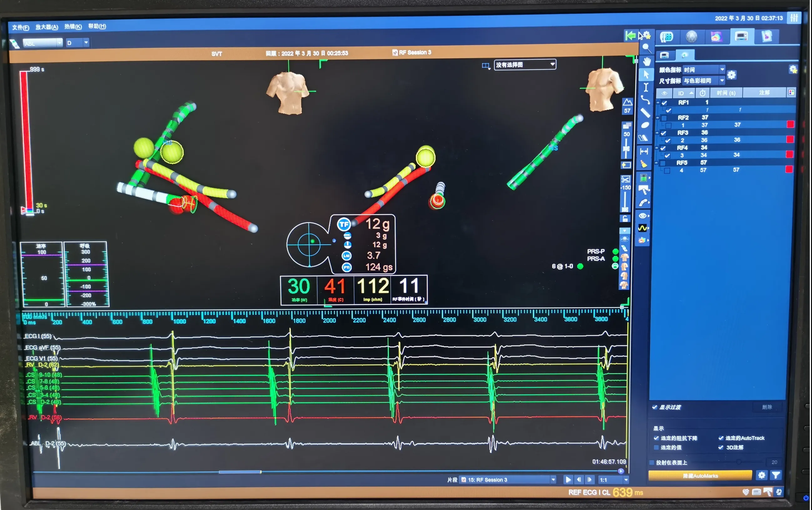Click the mixer sliders icon at top right

coord(794,18)
